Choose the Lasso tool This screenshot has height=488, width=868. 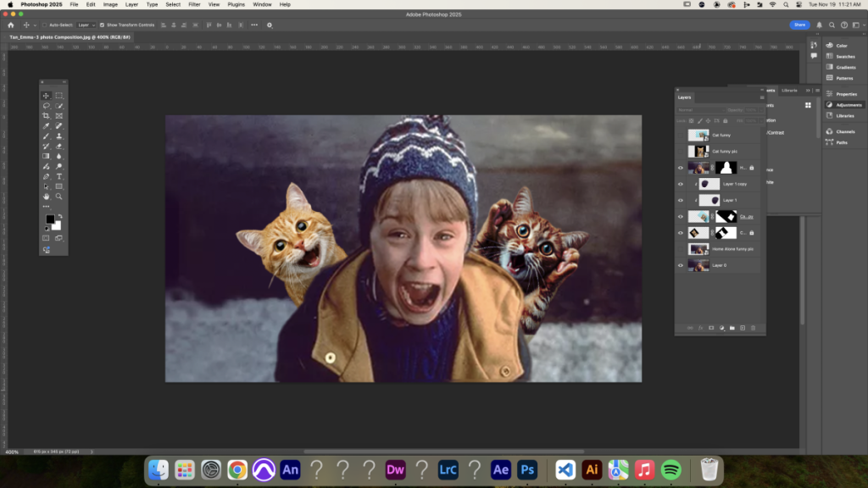pos(47,106)
